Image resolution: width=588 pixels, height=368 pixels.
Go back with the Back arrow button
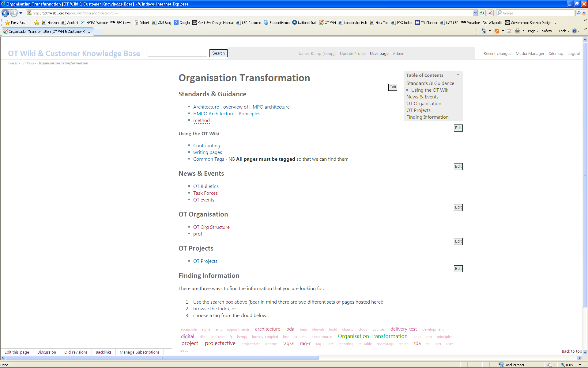(5, 13)
